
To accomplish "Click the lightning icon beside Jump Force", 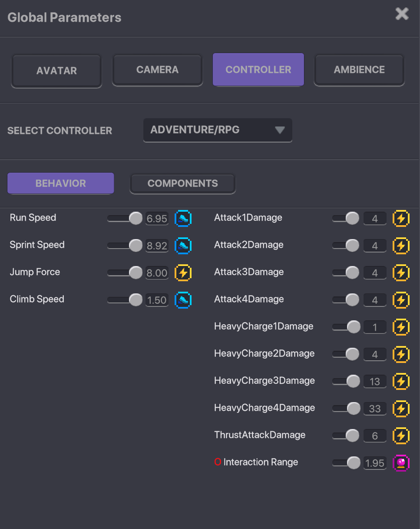I will 183,273.
